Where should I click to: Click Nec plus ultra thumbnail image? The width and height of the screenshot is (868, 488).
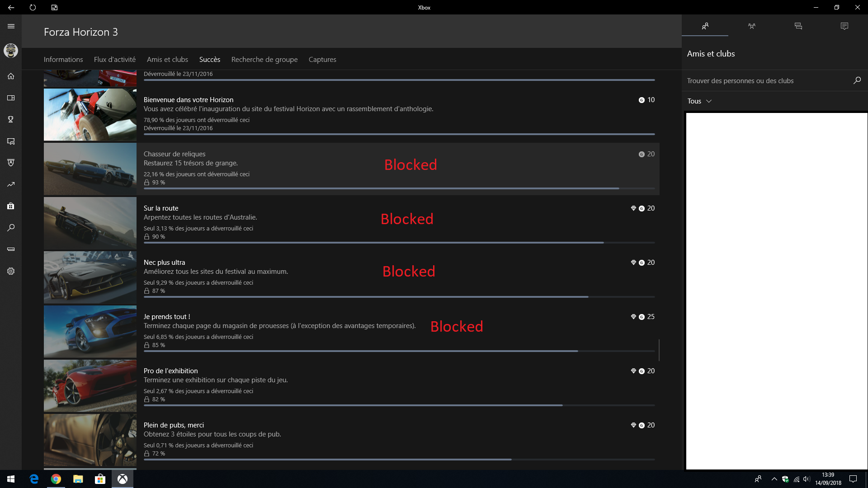pyautogui.click(x=90, y=277)
